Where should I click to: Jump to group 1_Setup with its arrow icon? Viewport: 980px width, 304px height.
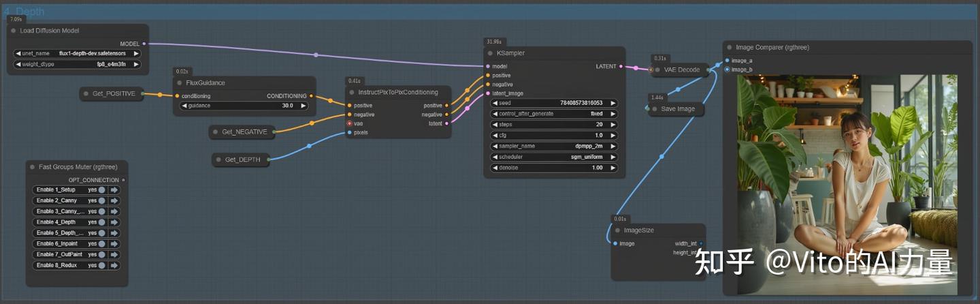pos(114,190)
